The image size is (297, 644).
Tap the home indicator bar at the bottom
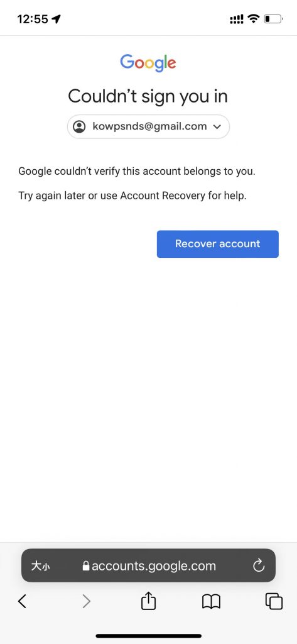coord(148,636)
